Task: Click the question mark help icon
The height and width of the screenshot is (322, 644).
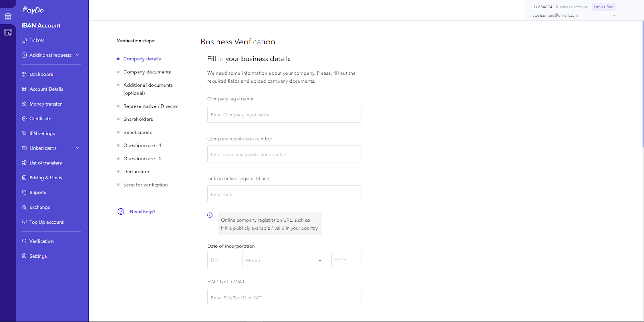Action: (121, 212)
